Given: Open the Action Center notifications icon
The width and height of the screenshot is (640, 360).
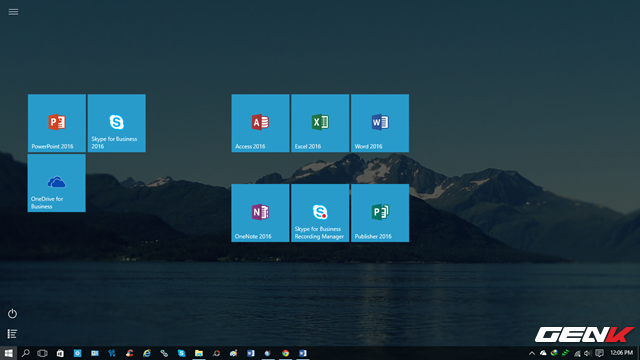Looking at the screenshot, I should tap(599, 353).
